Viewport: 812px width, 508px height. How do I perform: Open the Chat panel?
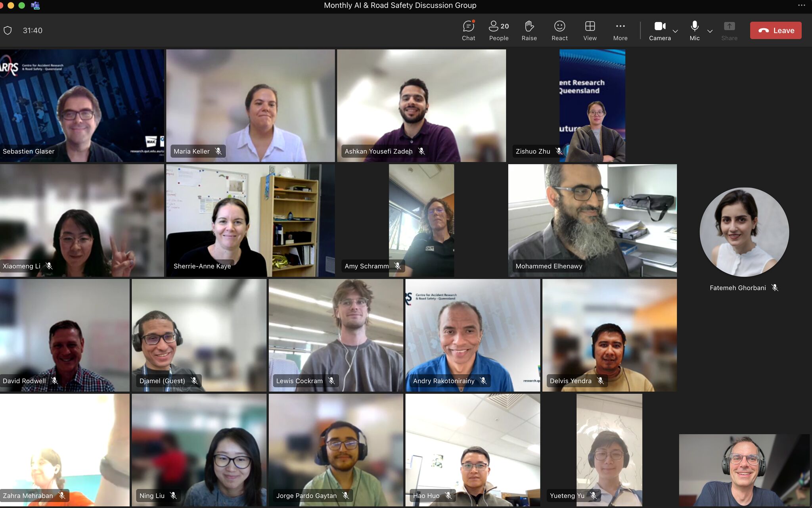click(468, 31)
